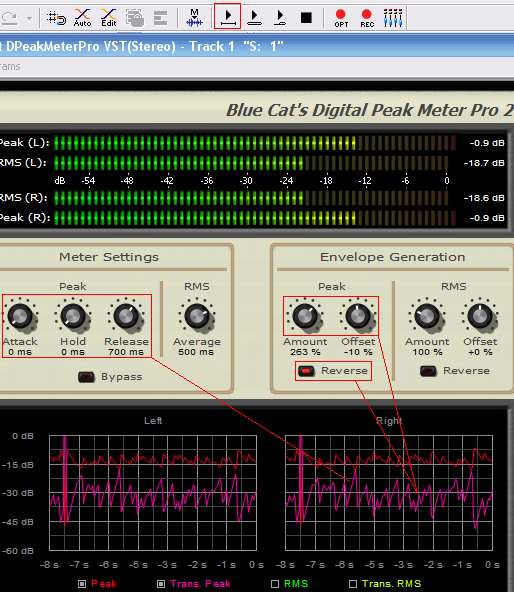Enable the Trans. RMS curve checkbox
Screen dimensions: 514x592
[353, 584]
